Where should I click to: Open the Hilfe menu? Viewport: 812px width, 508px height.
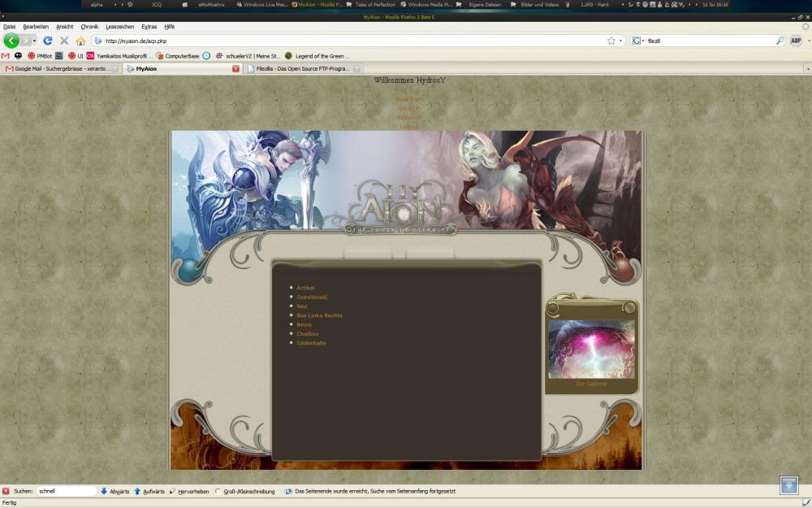170,27
